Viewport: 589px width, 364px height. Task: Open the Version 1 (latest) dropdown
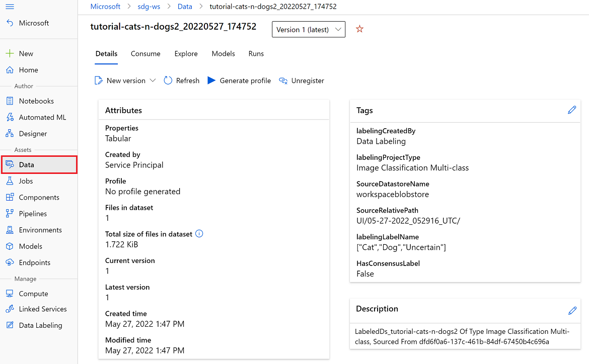pos(309,30)
